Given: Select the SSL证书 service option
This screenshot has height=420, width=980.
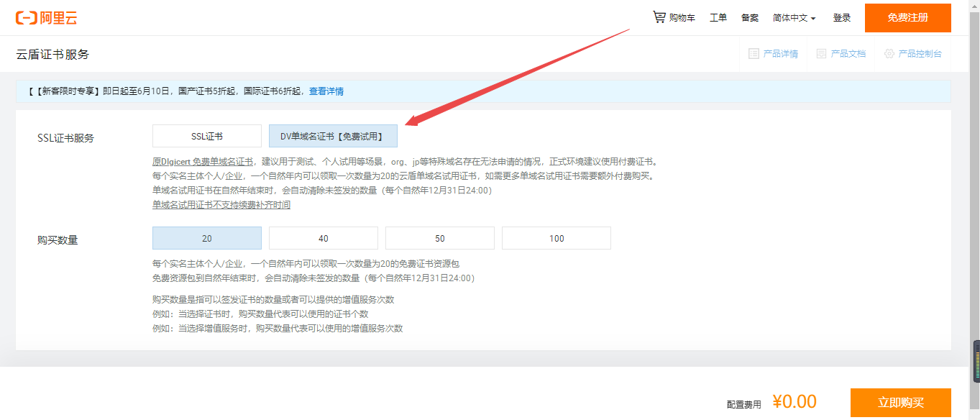Looking at the screenshot, I should (x=207, y=136).
